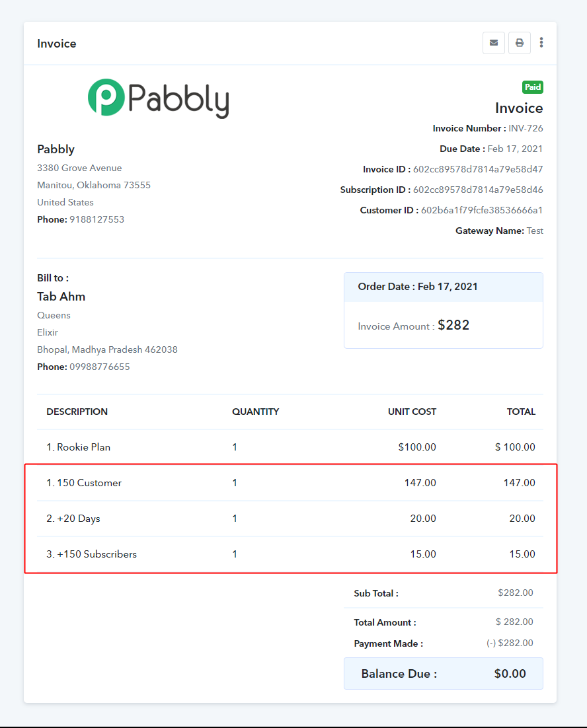Click the Customer ID value
This screenshot has width=587, height=728.
(x=482, y=210)
